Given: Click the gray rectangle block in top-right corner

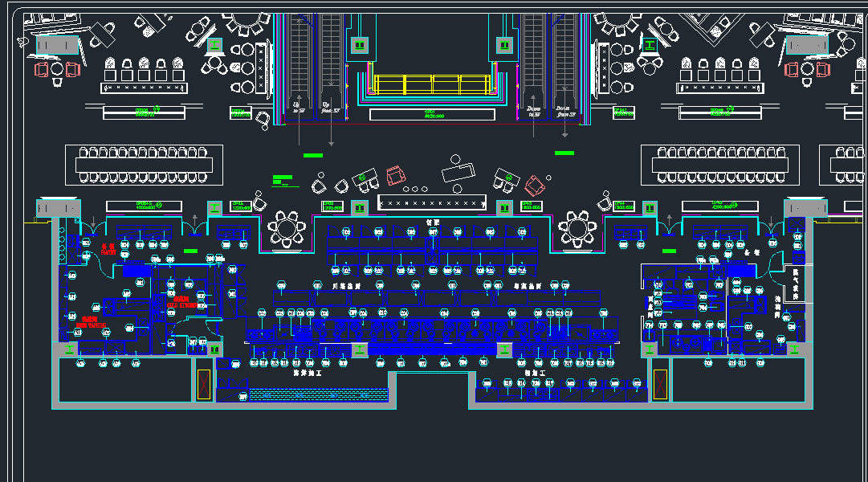Looking at the screenshot, I should (x=805, y=46).
